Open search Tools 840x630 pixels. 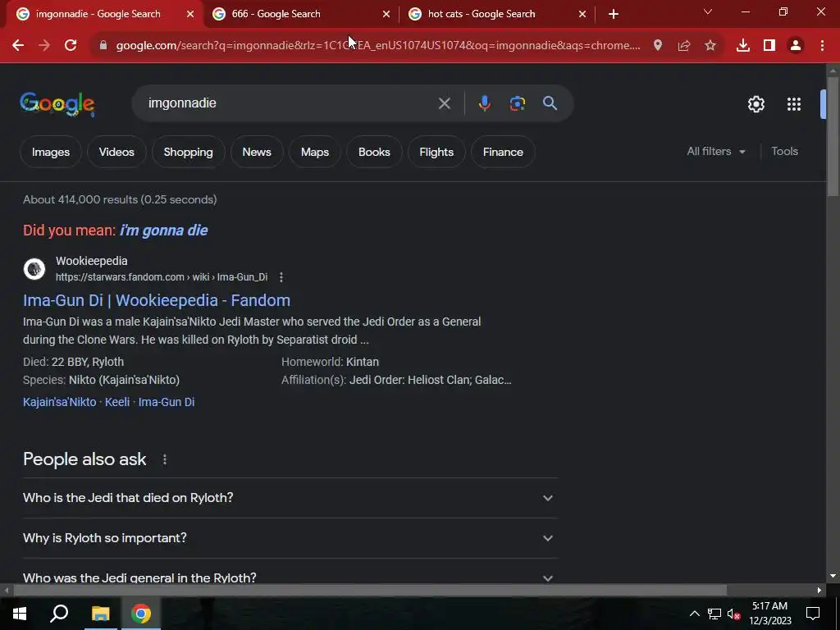pyautogui.click(x=784, y=152)
